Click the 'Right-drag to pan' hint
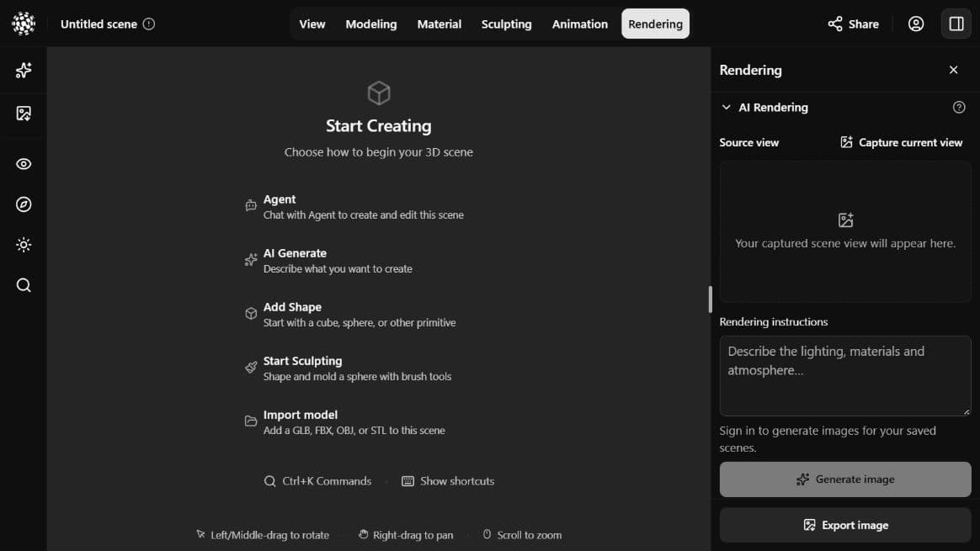This screenshot has height=551, width=980. [406, 535]
